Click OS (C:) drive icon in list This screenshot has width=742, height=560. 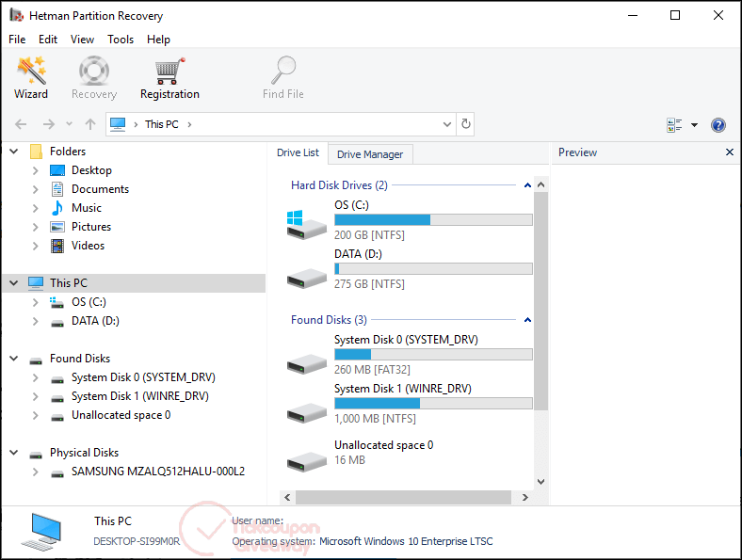(x=306, y=225)
